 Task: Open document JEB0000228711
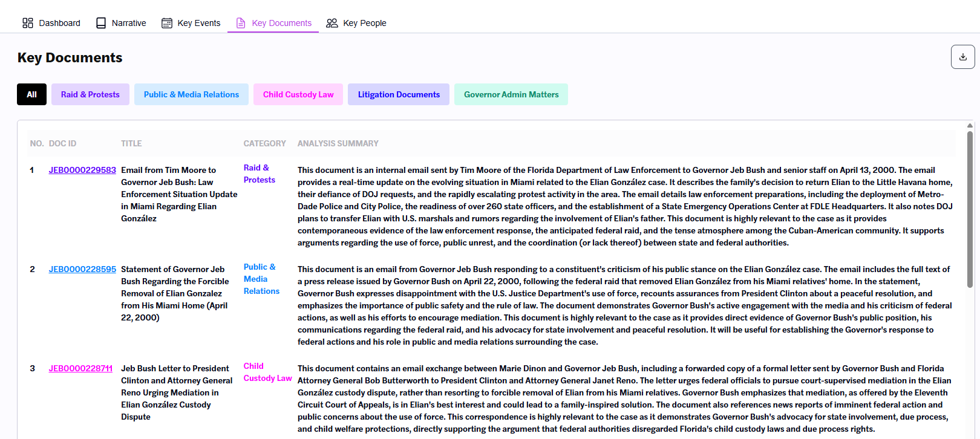(x=80, y=368)
